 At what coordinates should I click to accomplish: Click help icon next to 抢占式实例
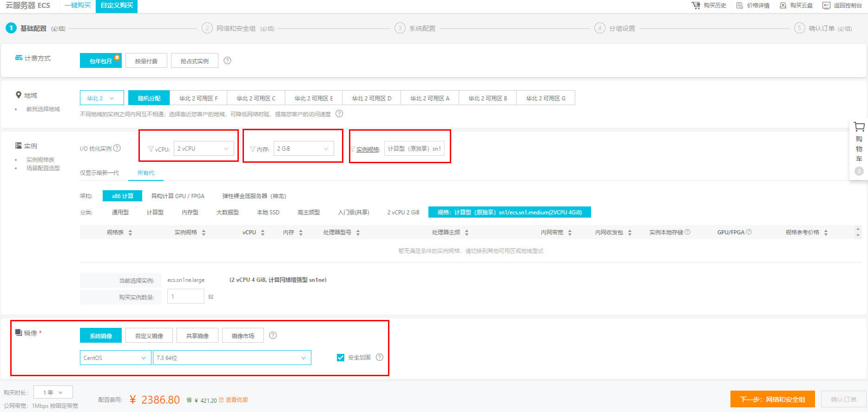227,60
